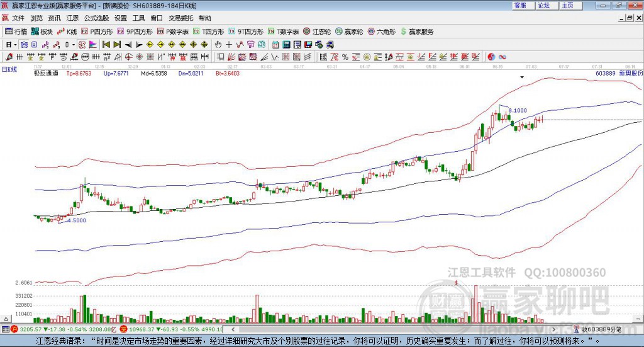The height and width of the screenshot is (347, 644).
Task: Toggle the colored flag indicator button
Action: tap(93, 45)
